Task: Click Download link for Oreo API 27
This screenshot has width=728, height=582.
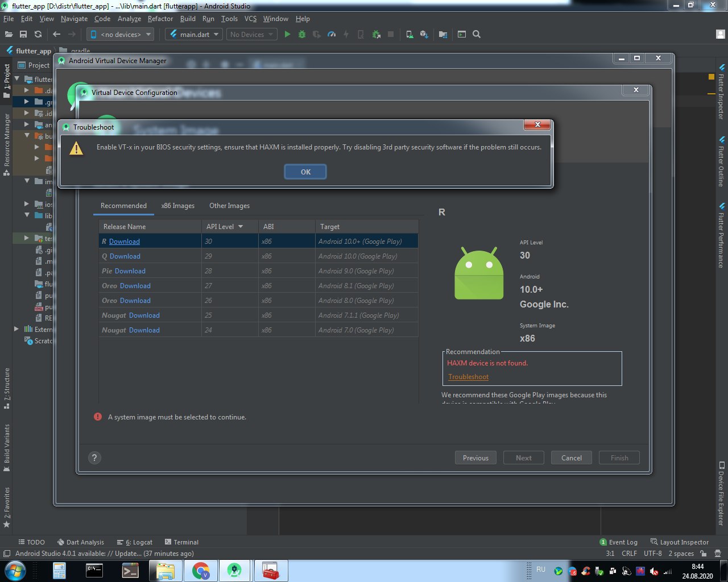Action: (x=135, y=286)
